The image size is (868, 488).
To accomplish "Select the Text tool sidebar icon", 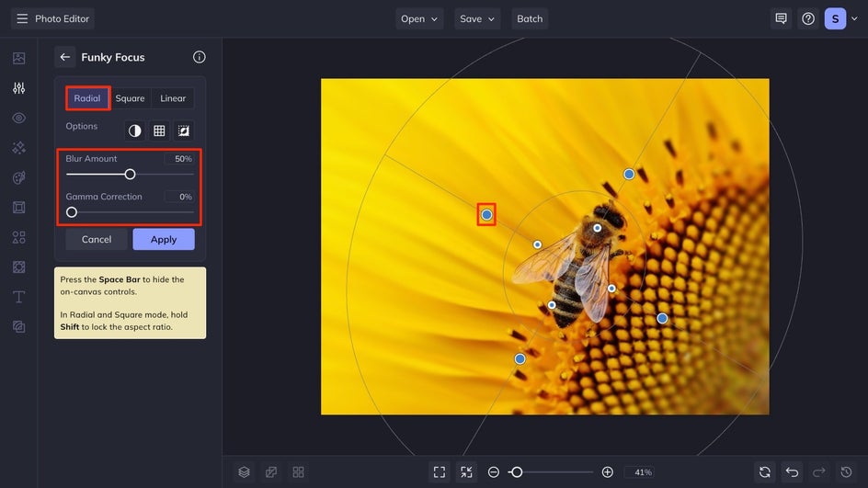I will click(18, 297).
